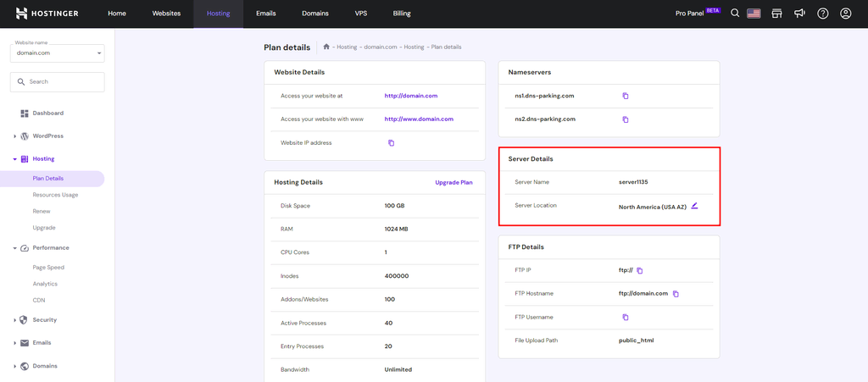Click domain.com in breadcrumb
The image size is (868, 382).
(x=381, y=47)
